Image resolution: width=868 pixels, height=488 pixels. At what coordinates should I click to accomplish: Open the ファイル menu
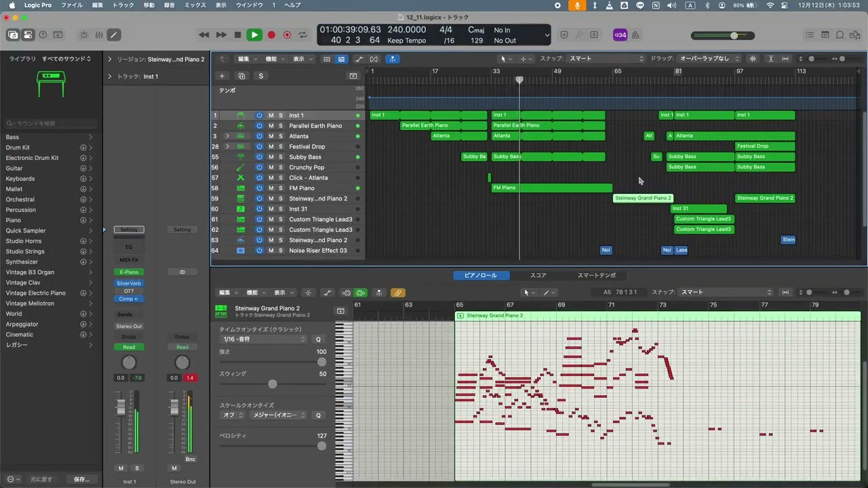point(72,5)
